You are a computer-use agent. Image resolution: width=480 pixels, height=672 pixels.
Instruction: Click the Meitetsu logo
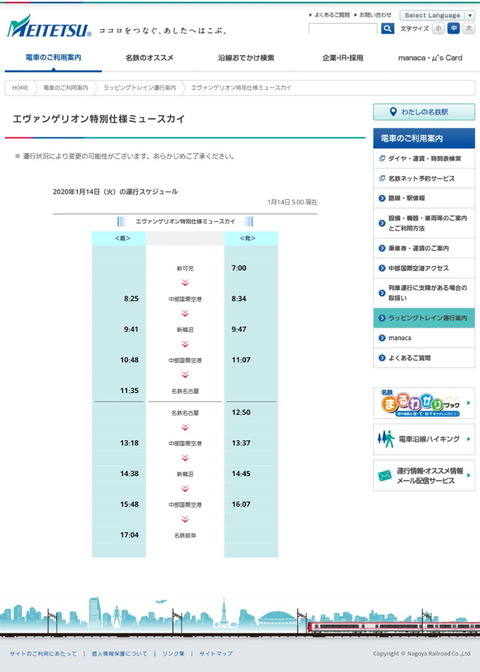[49, 27]
